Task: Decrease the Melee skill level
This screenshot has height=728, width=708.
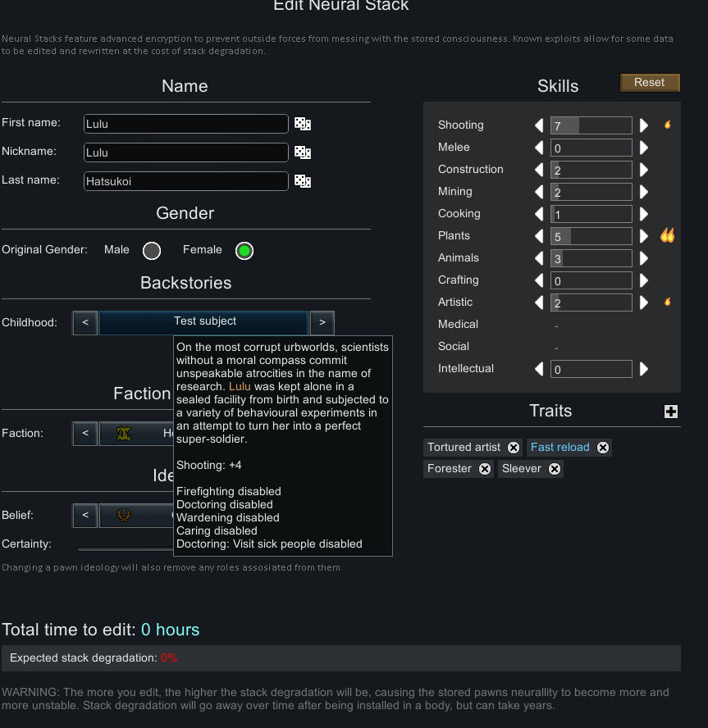Action: tap(539, 148)
